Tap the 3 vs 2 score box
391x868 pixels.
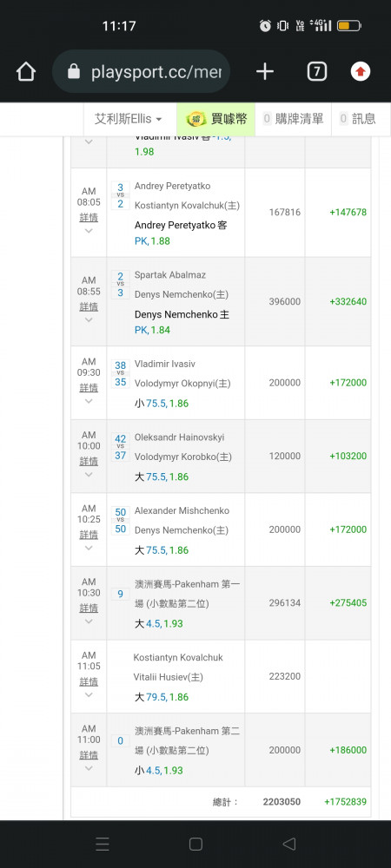120,195
